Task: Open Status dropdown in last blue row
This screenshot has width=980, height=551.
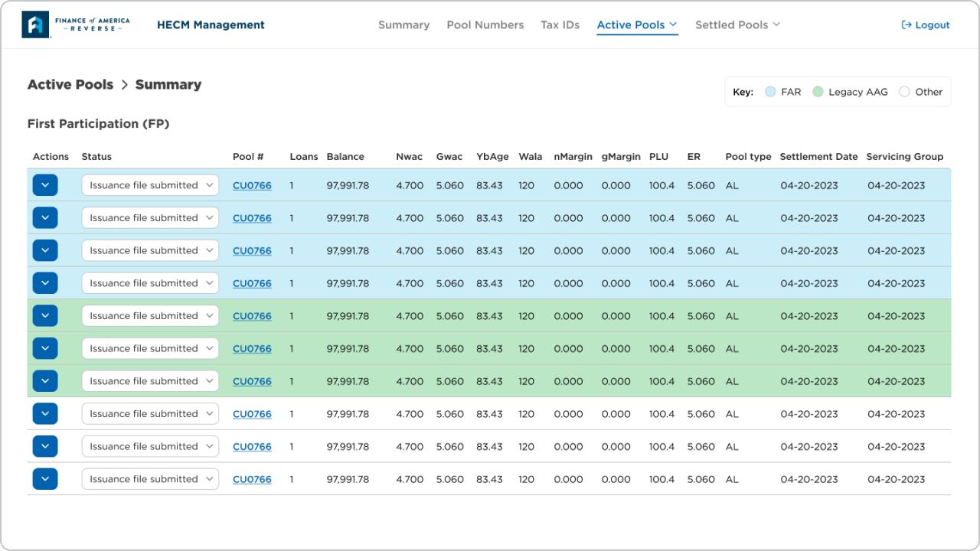Action: 150,283
